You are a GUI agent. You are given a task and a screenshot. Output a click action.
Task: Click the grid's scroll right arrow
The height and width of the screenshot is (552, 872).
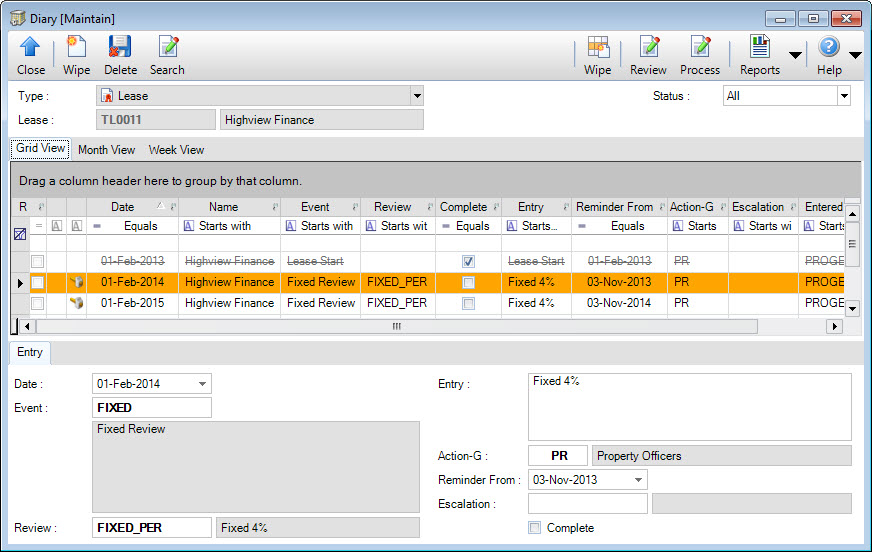pyautogui.click(x=834, y=326)
